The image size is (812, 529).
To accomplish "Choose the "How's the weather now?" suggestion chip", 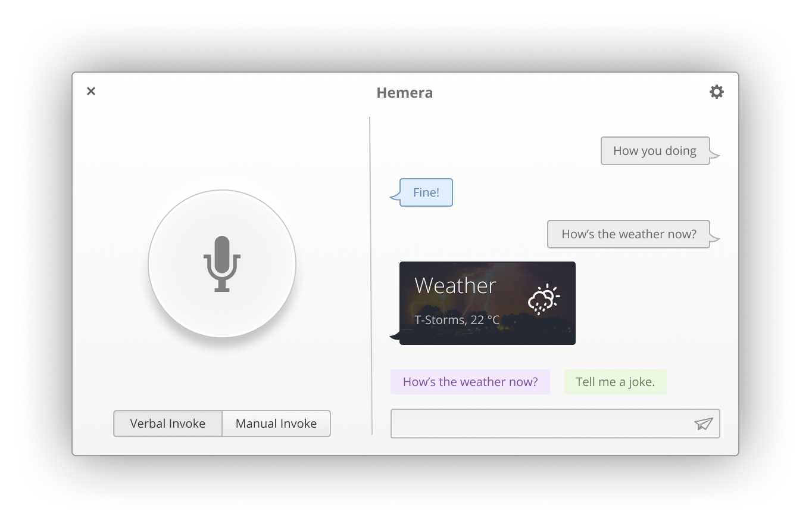I will click(470, 382).
